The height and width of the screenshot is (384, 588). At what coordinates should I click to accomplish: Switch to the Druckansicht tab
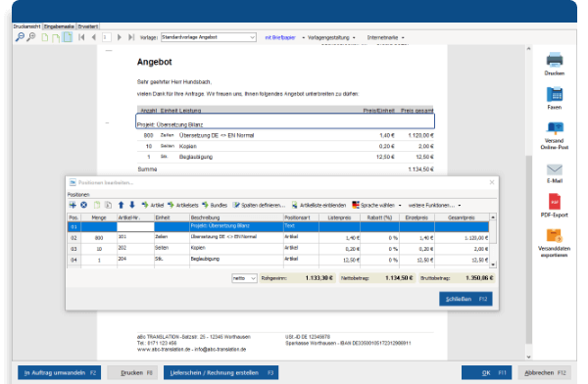tap(27, 26)
